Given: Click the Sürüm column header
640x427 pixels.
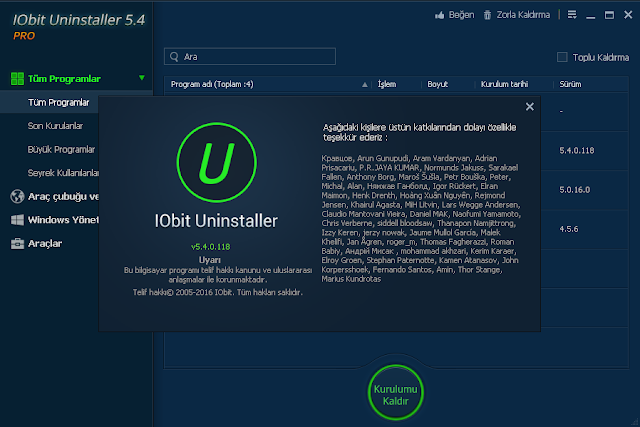Looking at the screenshot, I should click(x=570, y=84).
